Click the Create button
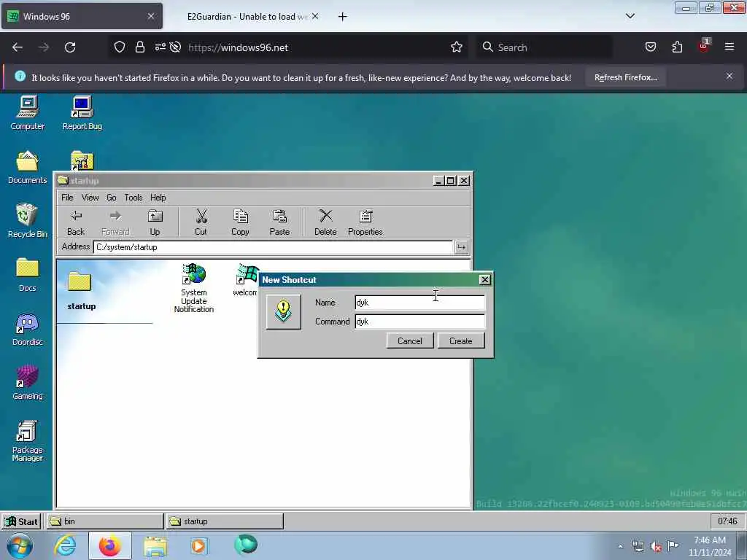 (x=461, y=341)
